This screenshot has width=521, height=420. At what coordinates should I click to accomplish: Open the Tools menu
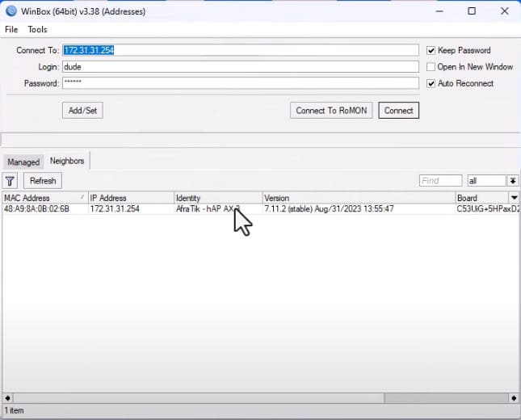click(x=37, y=30)
